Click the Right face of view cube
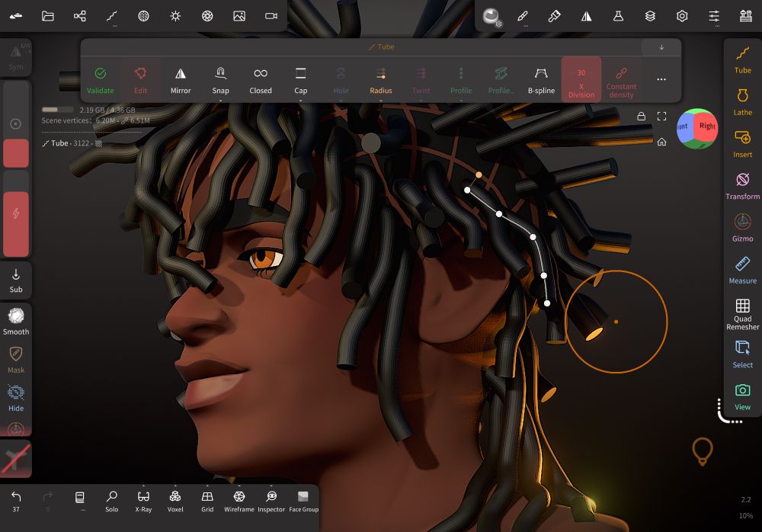 coord(706,127)
